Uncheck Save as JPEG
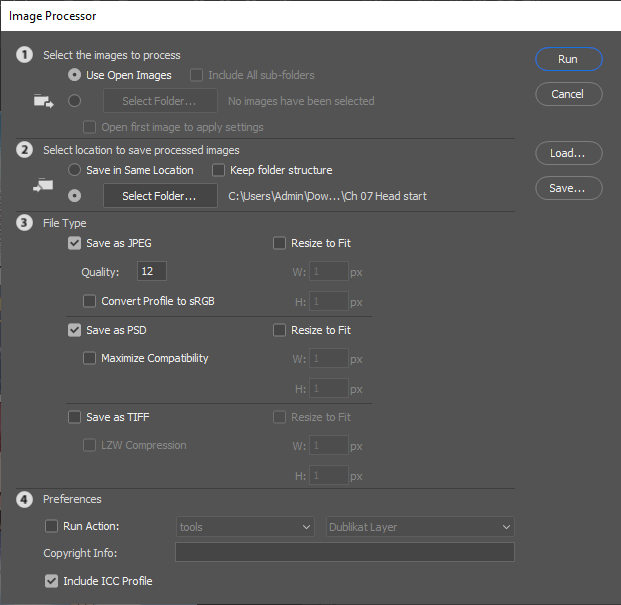This screenshot has width=621, height=605. [74, 243]
